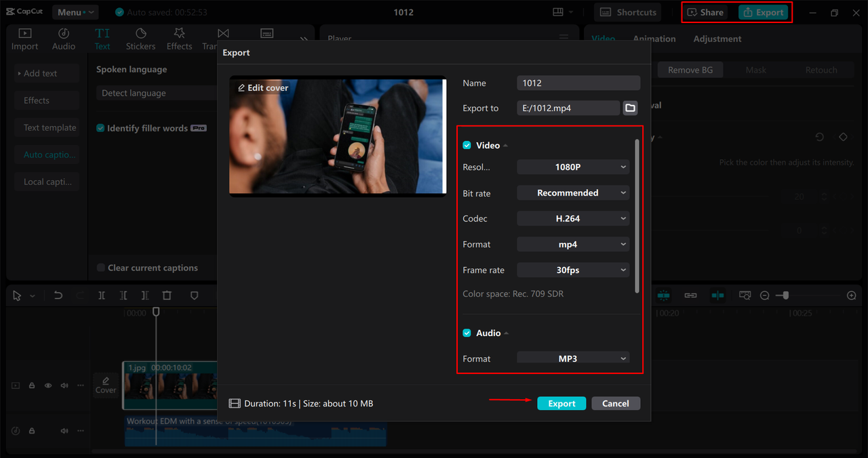Click the Cover button beside the video track
This screenshot has height=458, width=868.
pyautogui.click(x=106, y=385)
